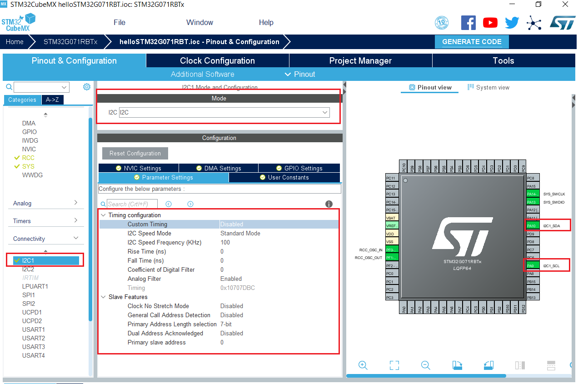Switch to the Clock Configuration tab
Viewport: 588px width, 384px height.
pos(218,61)
